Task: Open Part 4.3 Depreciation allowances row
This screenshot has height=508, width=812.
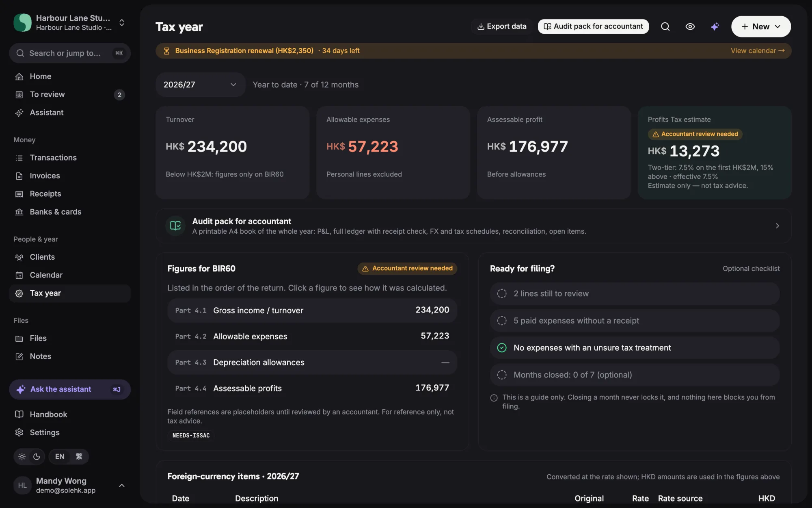Action: [312, 363]
